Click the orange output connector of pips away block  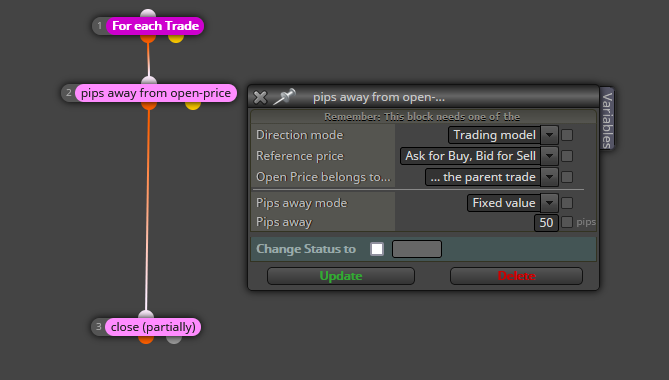tap(149, 105)
